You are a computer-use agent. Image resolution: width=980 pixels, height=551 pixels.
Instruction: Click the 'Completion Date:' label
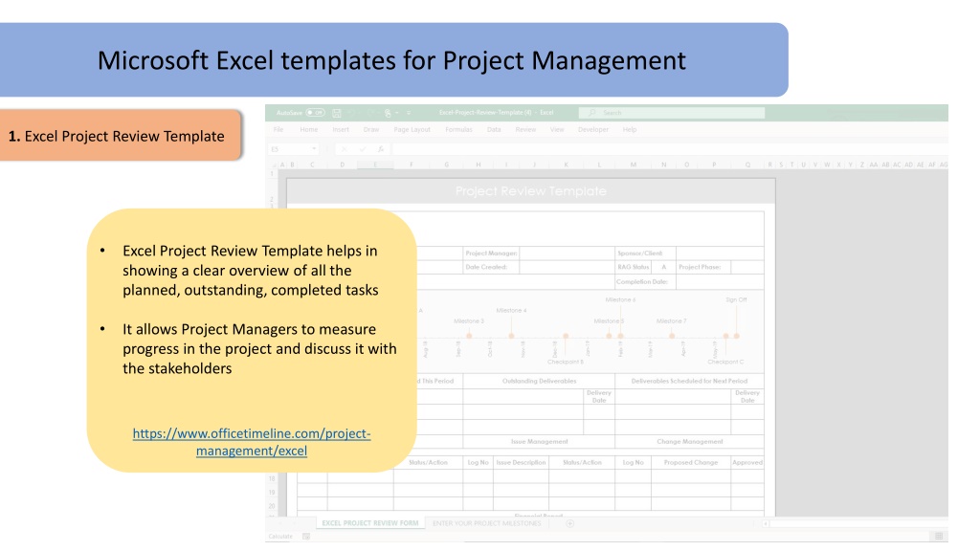coord(642,282)
